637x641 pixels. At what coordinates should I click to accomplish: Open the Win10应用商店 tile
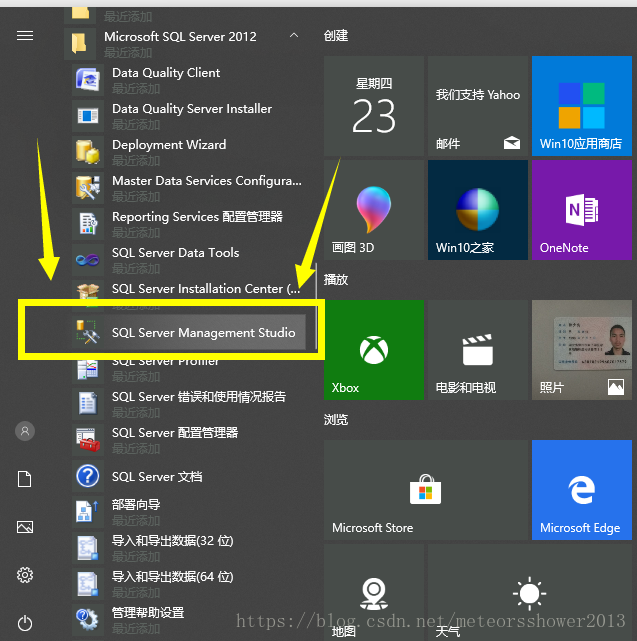click(x=581, y=106)
